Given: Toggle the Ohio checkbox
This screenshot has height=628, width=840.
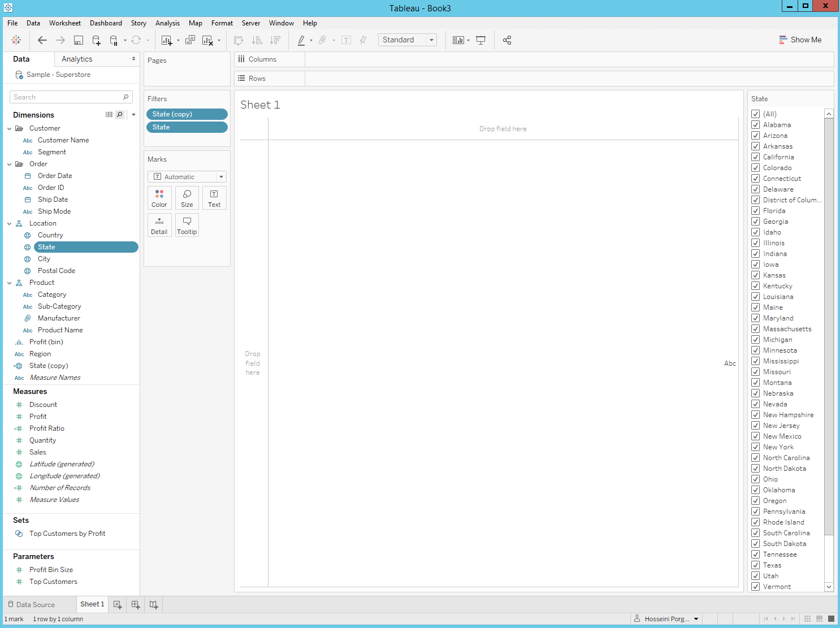Looking at the screenshot, I should (x=755, y=479).
